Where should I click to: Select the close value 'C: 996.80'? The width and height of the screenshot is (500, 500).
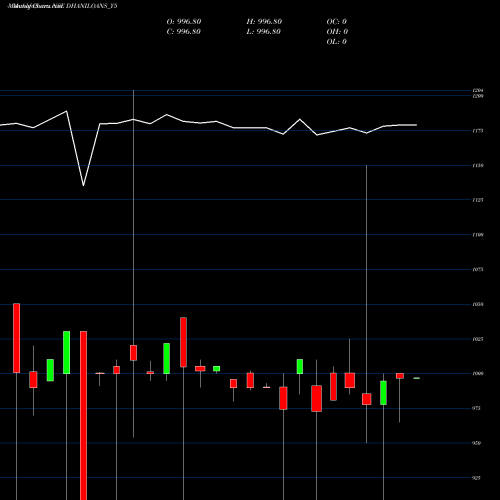184,32
